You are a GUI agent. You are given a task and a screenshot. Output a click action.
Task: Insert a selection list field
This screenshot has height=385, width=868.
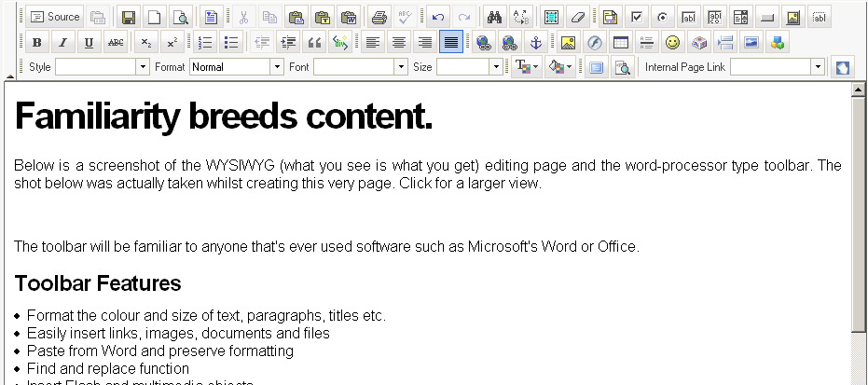[740, 17]
